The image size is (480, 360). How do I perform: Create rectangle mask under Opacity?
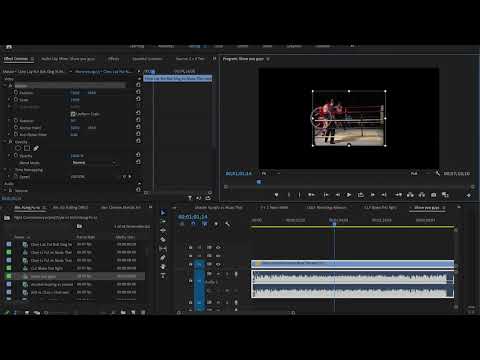[27, 148]
